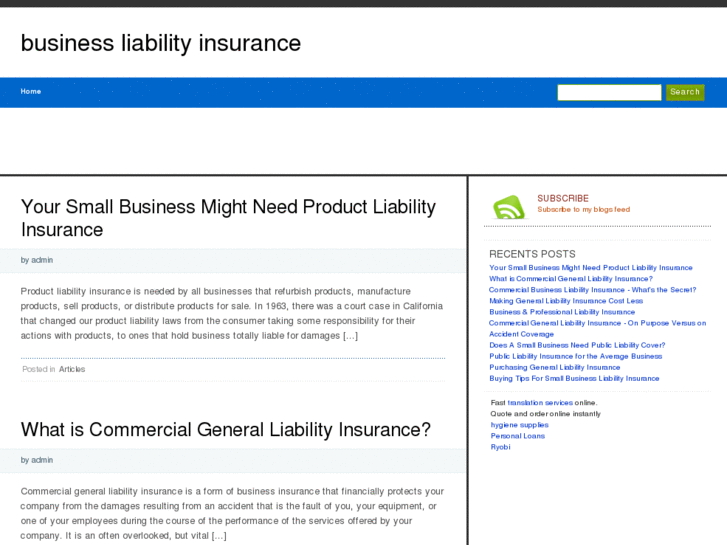Open recent post 'Making General Liability Insurance Cost Less'
The width and height of the screenshot is (727, 545).
pyautogui.click(x=566, y=301)
